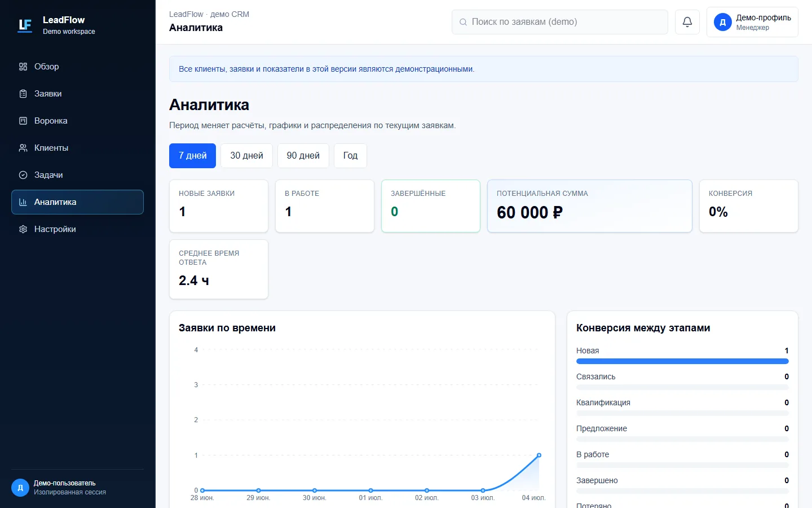Click the 04 июл. data point on chart
The width and height of the screenshot is (812, 508).
pyautogui.click(x=539, y=455)
